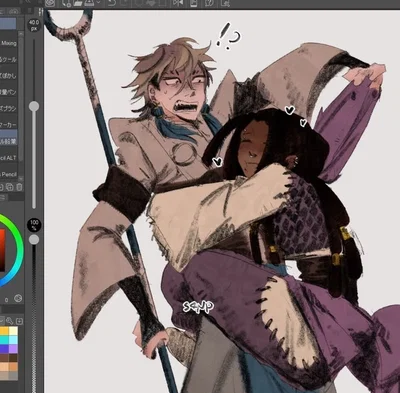The width and height of the screenshot is (400, 393).
Task: Duplicate sub tool using the copy icon
Action: tap(10, 187)
